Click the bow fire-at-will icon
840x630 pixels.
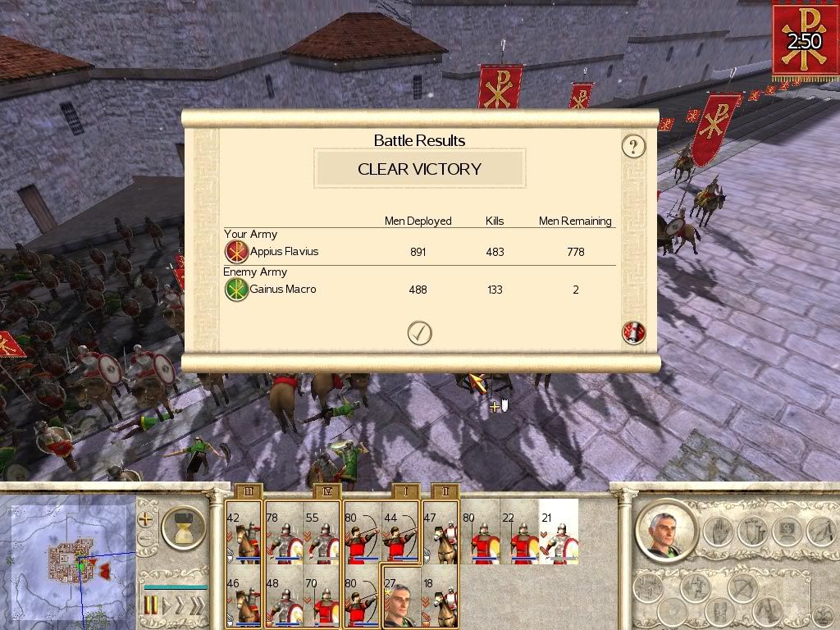(x=742, y=588)
